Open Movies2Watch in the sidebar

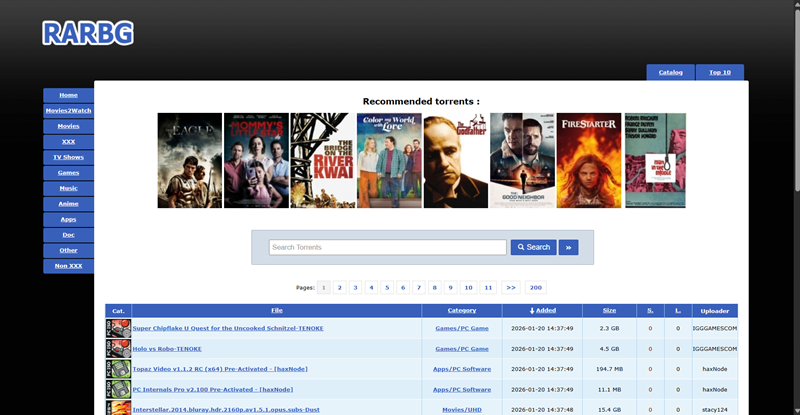(68, 110)
